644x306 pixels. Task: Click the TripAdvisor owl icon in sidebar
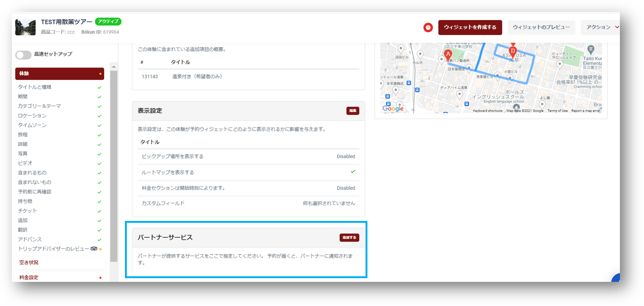(x=94, y=249)
